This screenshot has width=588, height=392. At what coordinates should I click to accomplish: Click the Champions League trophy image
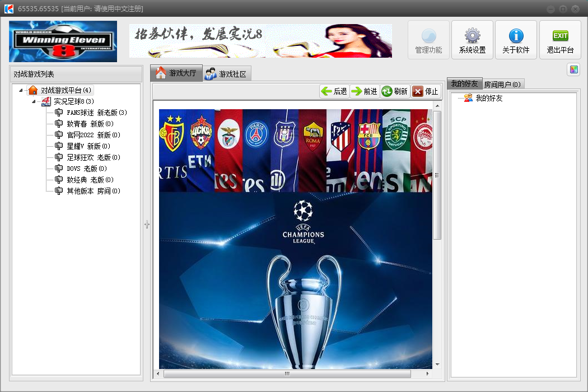point(304,311)
